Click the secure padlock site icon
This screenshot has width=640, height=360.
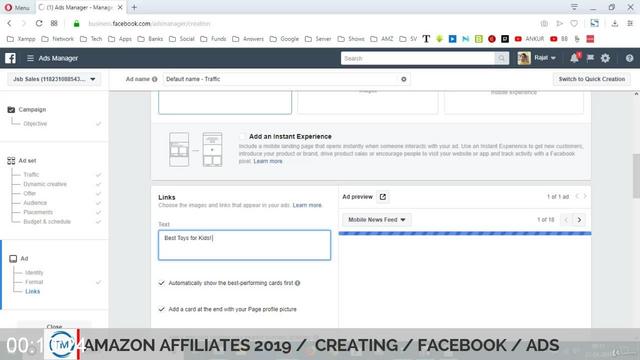[x=76, y=24]
